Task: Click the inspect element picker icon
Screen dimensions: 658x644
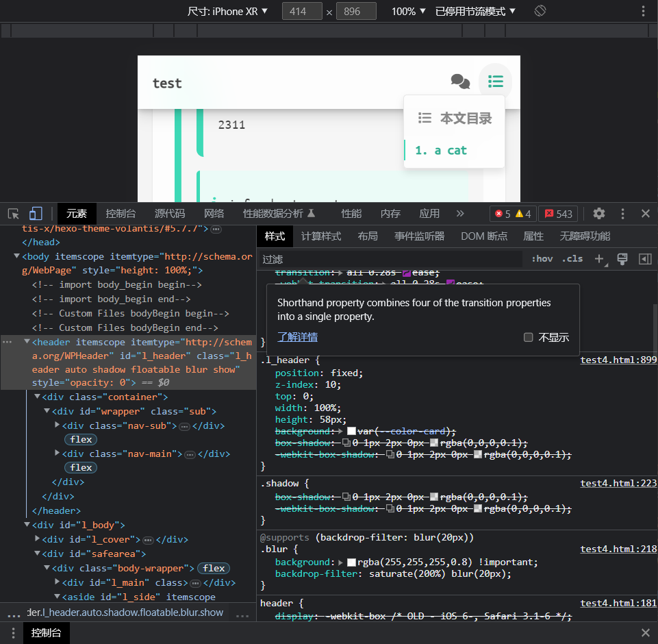Action: tap(14, 214)
